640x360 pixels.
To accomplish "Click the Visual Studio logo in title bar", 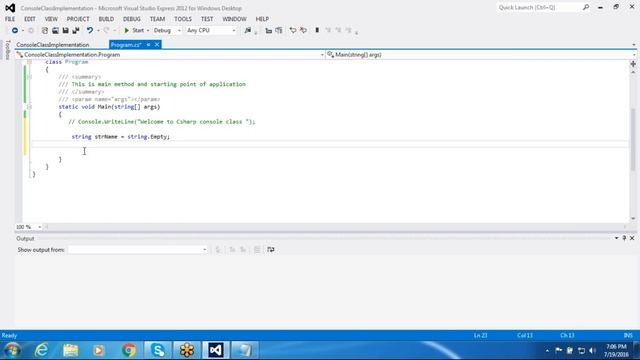I will (x=10, y=8).
